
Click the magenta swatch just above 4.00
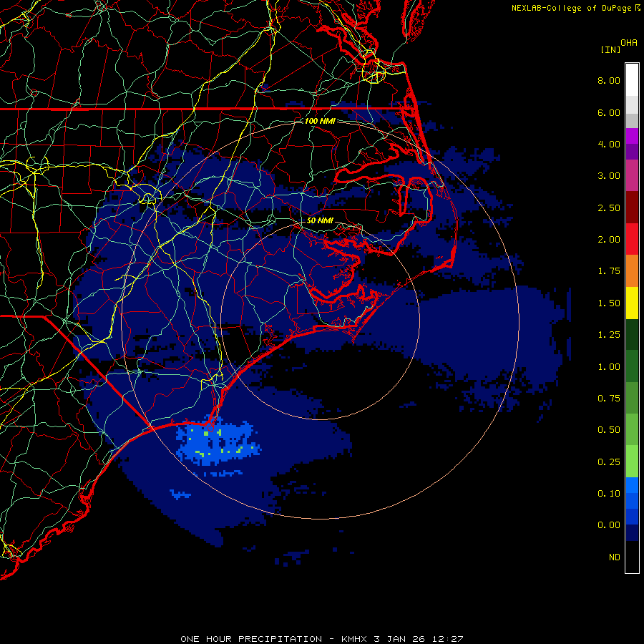pyautogui.click(x=632, y=136)
